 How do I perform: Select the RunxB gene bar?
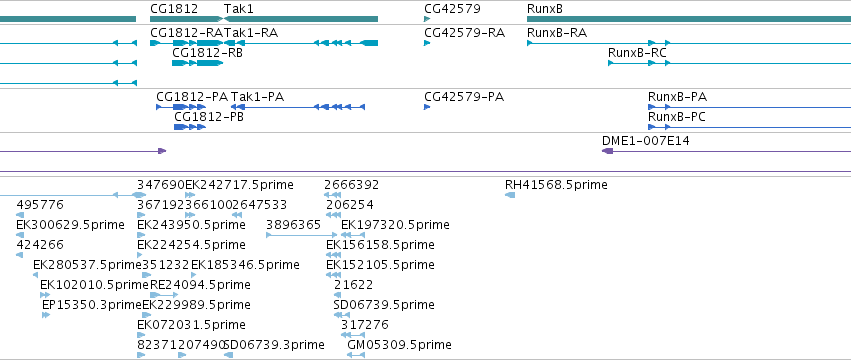point(689,19)
